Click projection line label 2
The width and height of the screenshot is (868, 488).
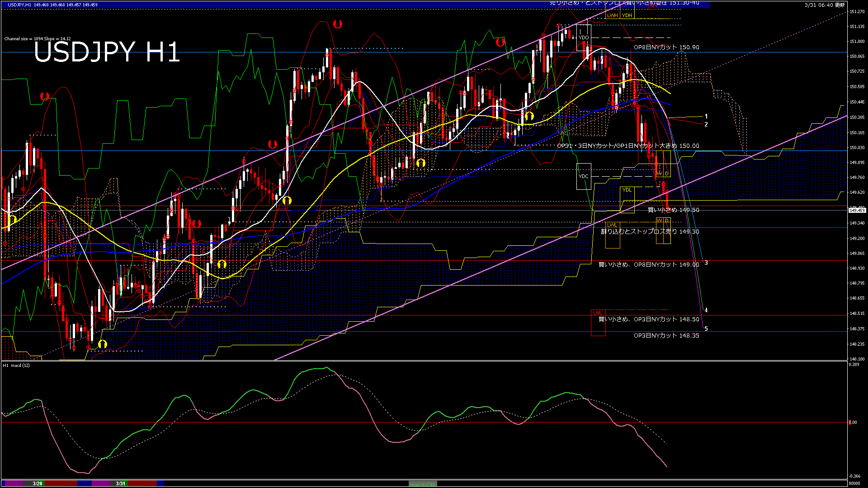pyautogui.click(x=706, y=124)
